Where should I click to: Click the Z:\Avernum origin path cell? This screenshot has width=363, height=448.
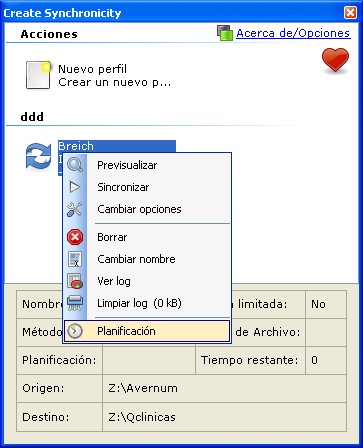pyautogui.click(x=224, y=388)
